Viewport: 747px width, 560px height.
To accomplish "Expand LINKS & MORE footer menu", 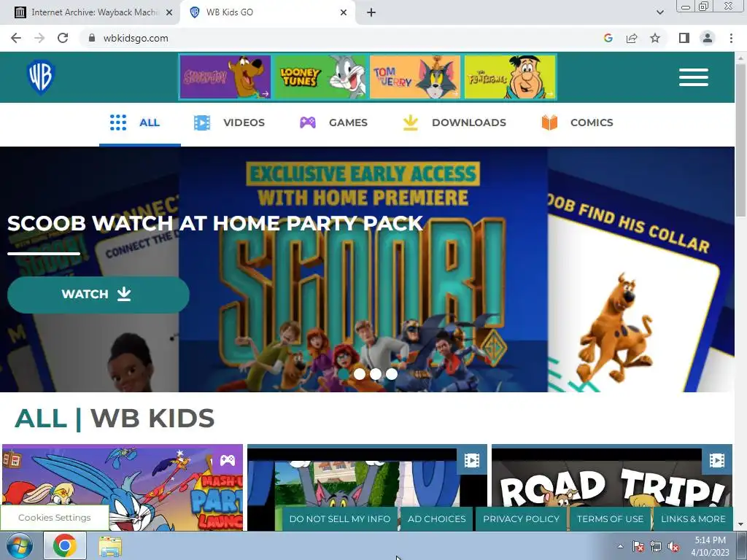I will [x=693, y=519].
